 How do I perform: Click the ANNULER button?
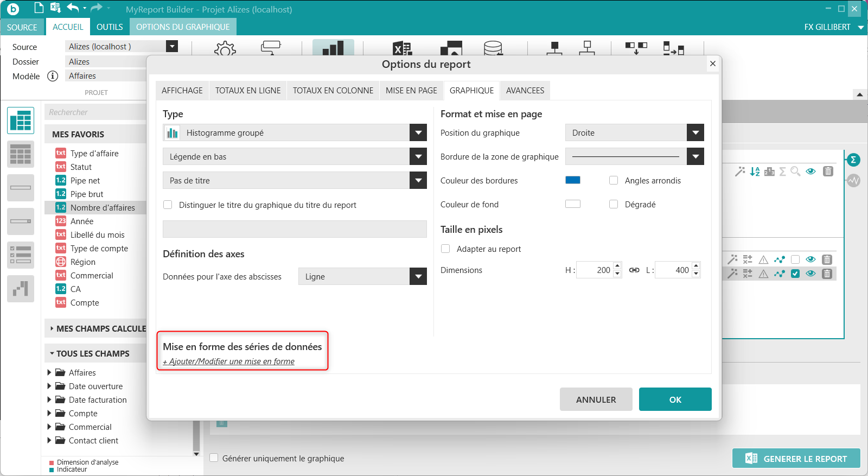click(x=596, y=399)
